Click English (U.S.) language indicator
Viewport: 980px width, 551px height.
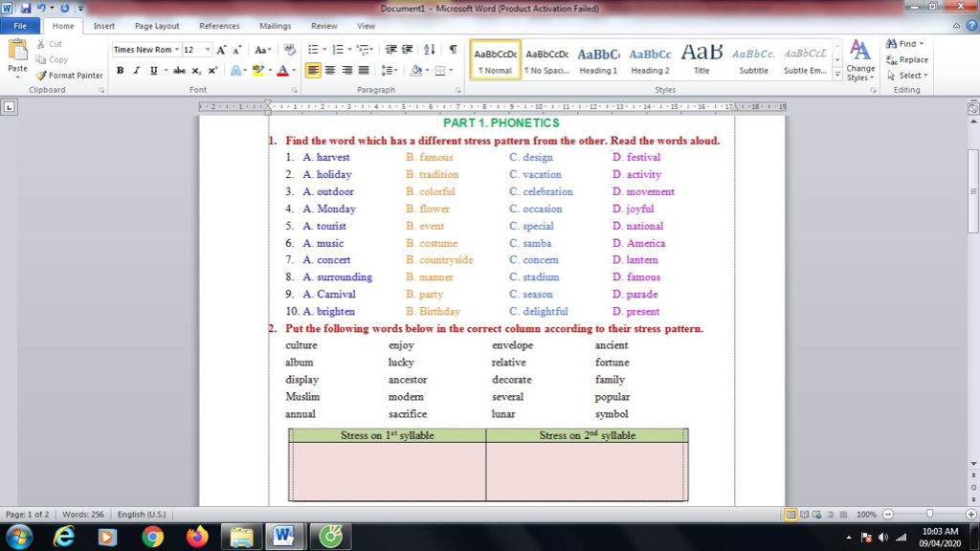tap(142, 514)
